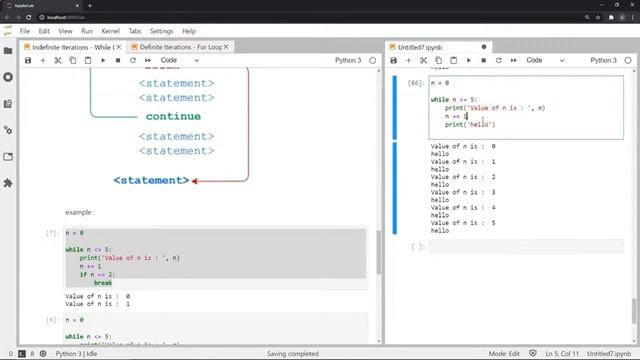
Task: Open the Help menu
Action: click(189, 31)
